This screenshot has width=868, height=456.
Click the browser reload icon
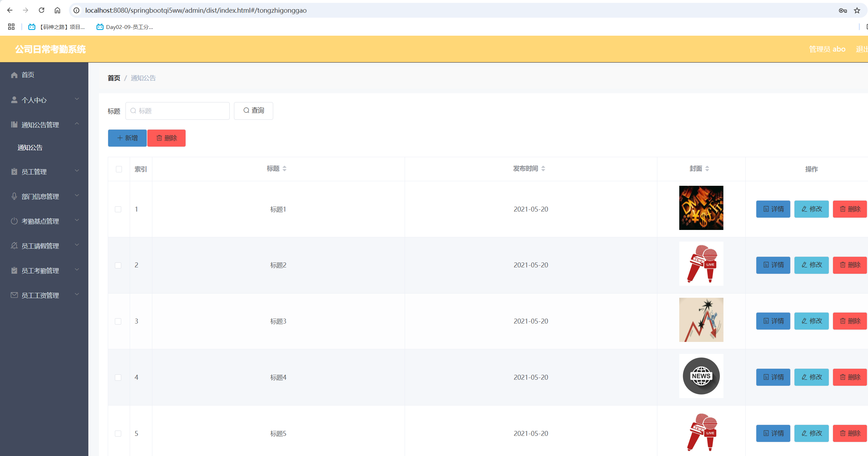click(41, 10)
